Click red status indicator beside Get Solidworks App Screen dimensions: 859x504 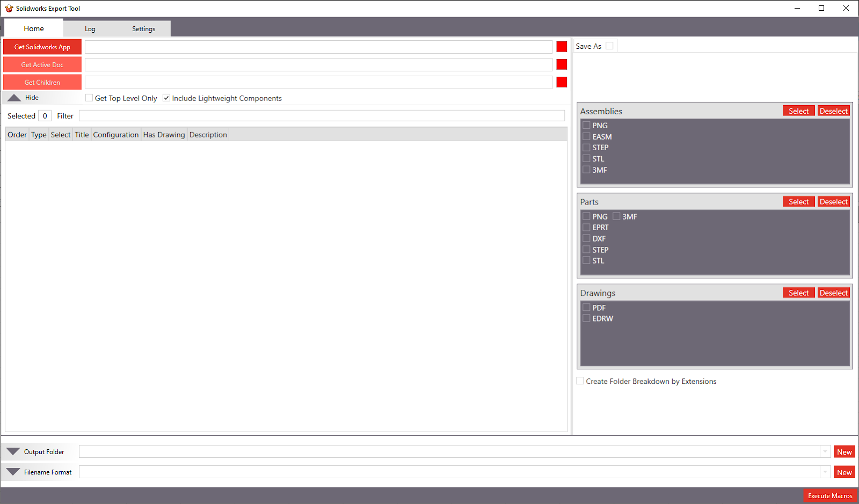coord(562,47)
